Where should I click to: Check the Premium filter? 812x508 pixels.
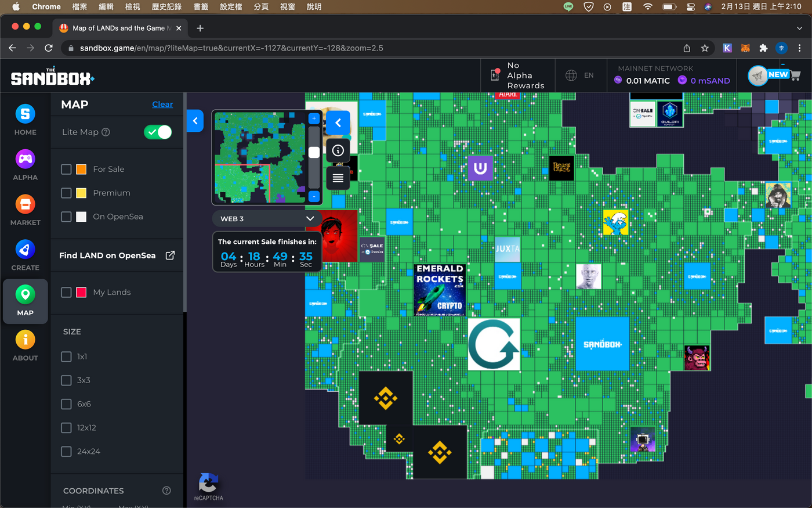point(66,193)
